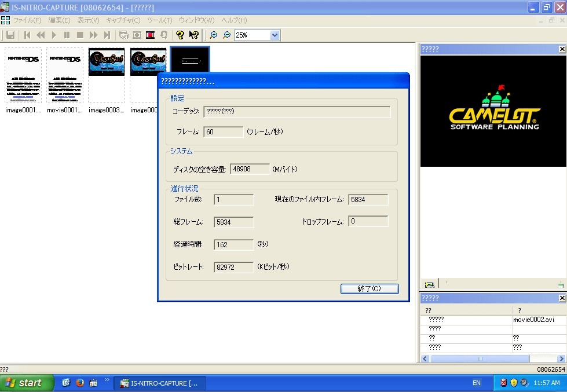Click movie0002.avi value in properties table
Image resolution: width=567 pixels, height=392 pixels.
coord(534,320)
